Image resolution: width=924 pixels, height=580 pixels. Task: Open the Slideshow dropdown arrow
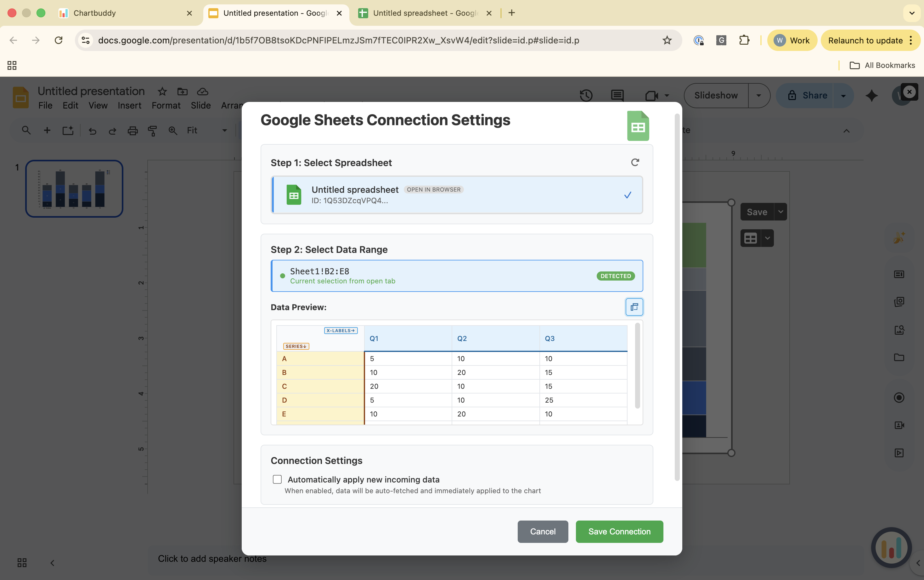pyautogui.click(x=758, y=96)
